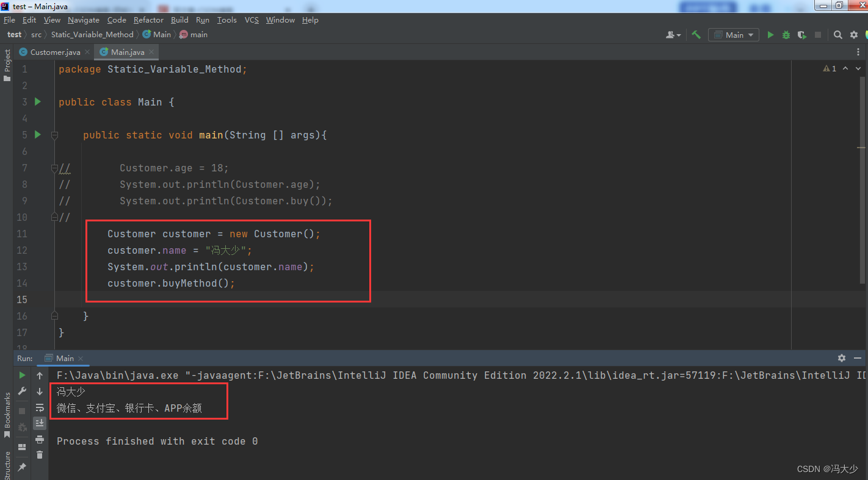Open the Main run configuration dropdown
Image resolution: width=868 pixels, height=480 pixels.
click(734, 35)
